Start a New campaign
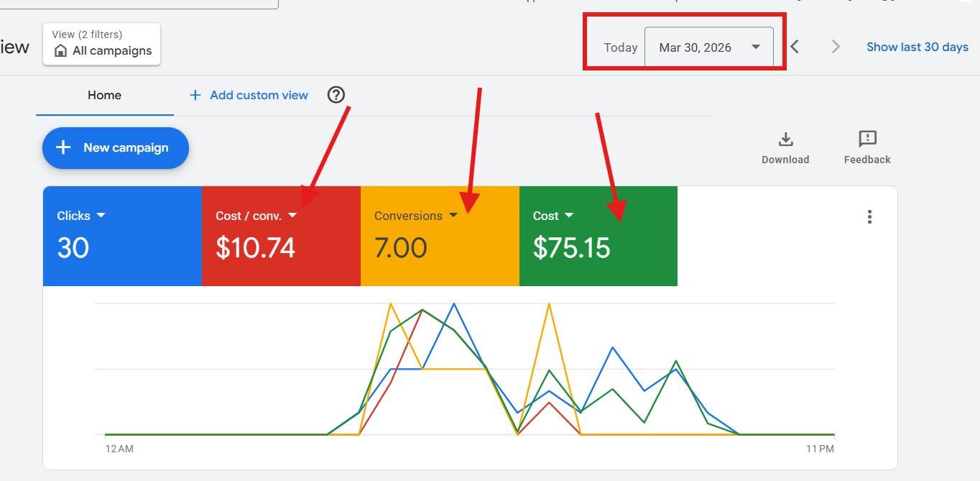 click(x=116, y=147)
